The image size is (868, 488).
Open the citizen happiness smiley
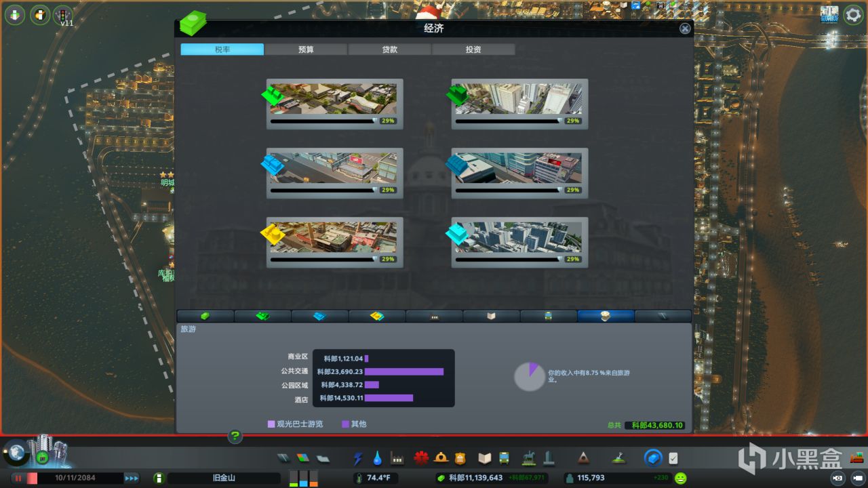click(x=680, y=478)
